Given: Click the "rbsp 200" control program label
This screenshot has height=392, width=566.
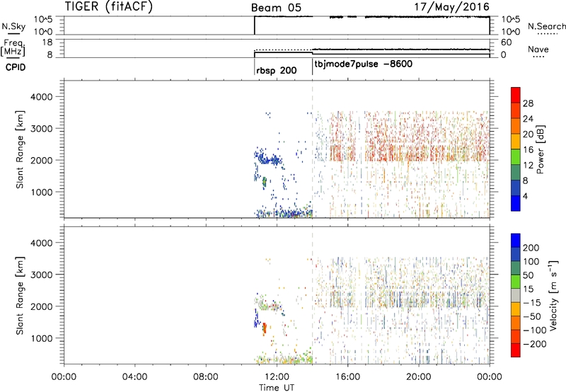Looking at the screenshot, I should (x=276, y=70).
